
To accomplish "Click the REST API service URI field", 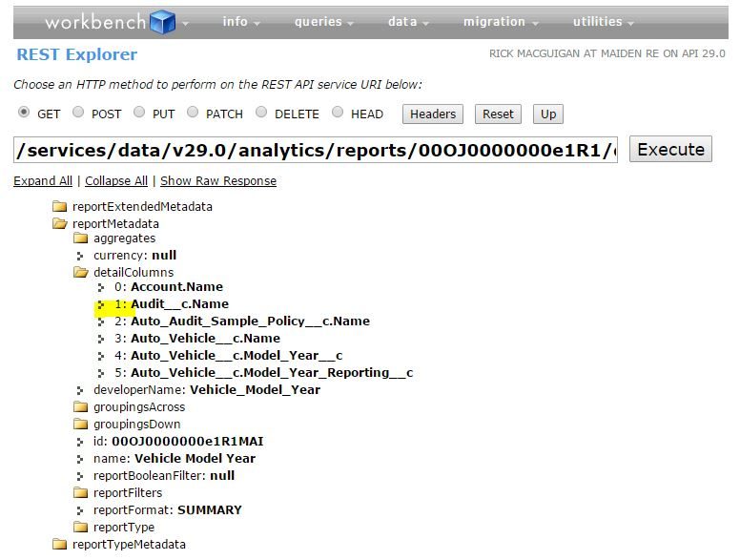I will (316, 150).
